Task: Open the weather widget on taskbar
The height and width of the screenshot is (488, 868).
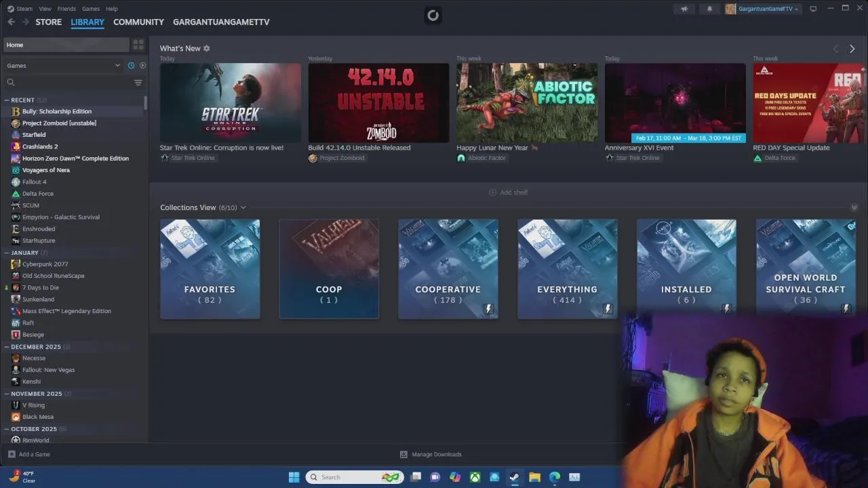Action: click(x=22, y=477)
